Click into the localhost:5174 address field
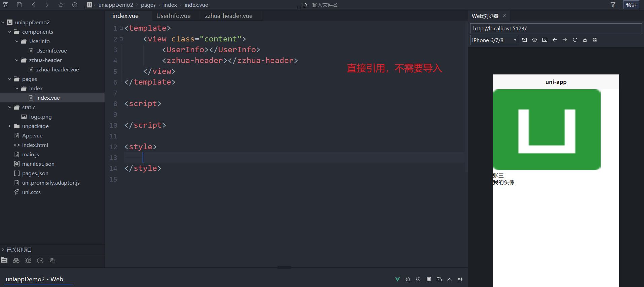The height and width of the screenshot is (287, 644). click(556, 28)
